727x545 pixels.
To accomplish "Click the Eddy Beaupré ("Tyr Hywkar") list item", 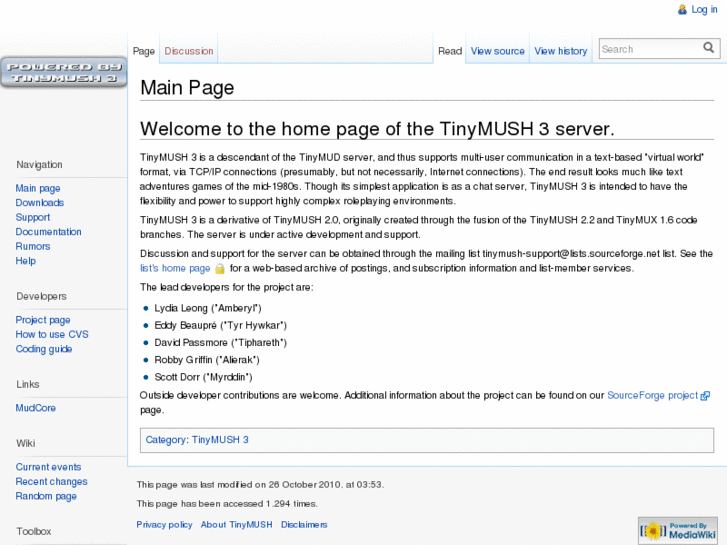I will coord(221,325).
